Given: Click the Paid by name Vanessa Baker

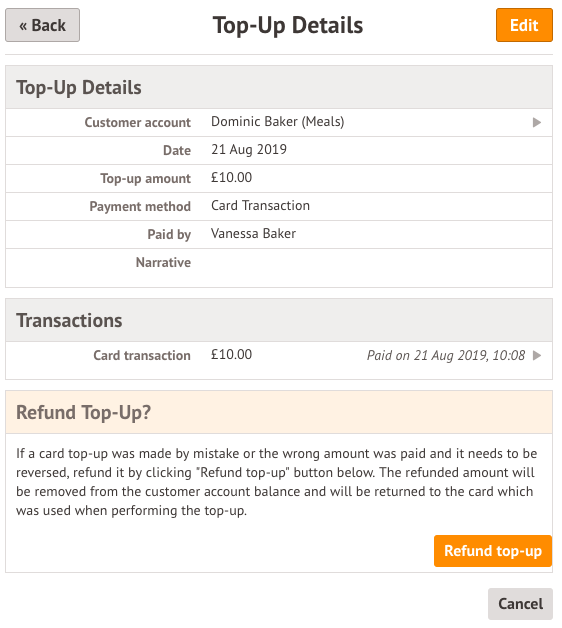Looking at the screenshot, I should click(x=253, y=233).
